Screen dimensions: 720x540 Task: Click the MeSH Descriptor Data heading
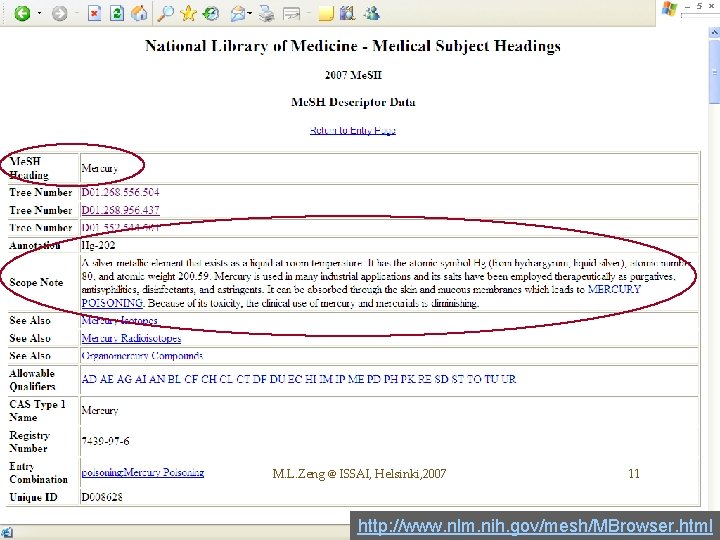pos(353,102)
